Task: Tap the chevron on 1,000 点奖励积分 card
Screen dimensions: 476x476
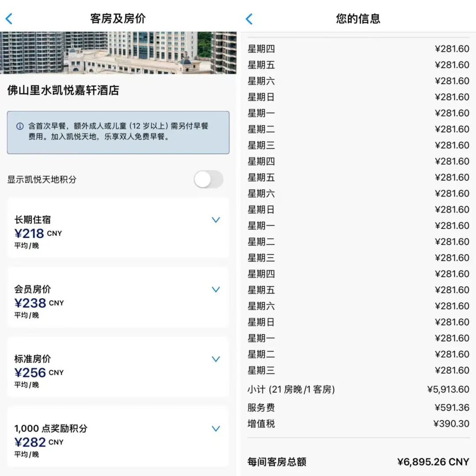Action: click(216, 428)
